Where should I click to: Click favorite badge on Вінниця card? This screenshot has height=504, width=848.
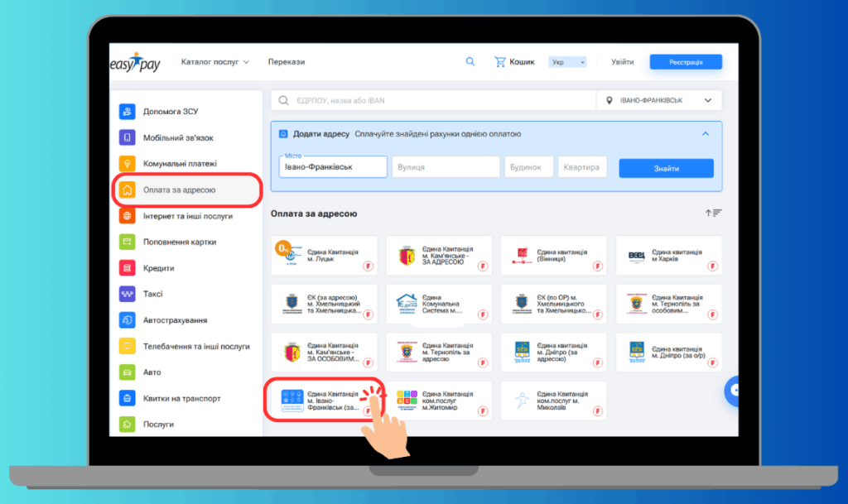pyautogui.click(x=598, y=266)
